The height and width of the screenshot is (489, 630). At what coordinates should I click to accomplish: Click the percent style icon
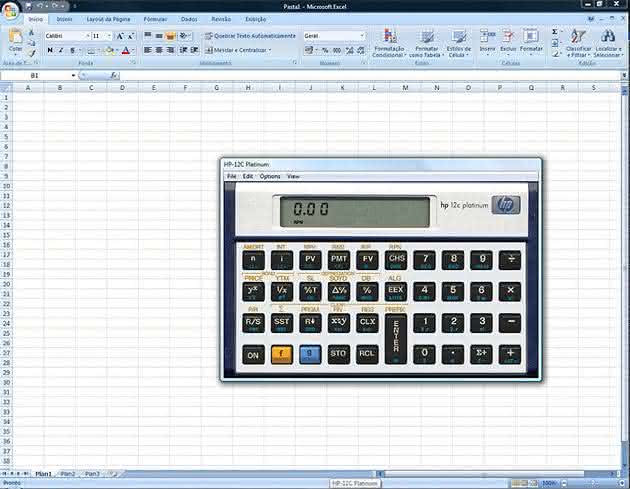click(x=325, y=50)
